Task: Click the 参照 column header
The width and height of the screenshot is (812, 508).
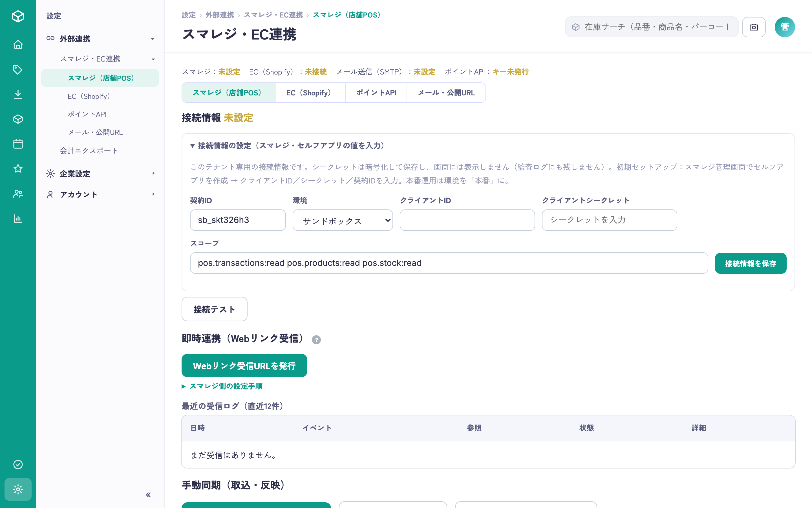Action: click(474, 428)
